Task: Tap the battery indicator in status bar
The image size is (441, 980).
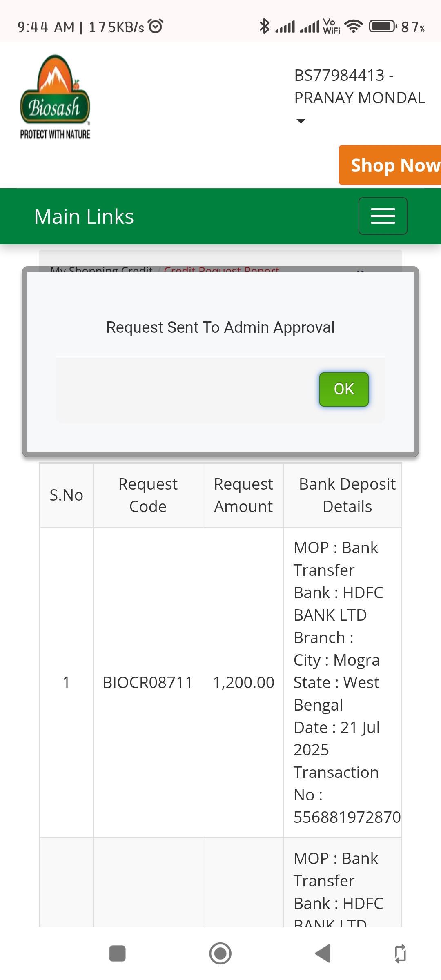Action: pos(383,27)
